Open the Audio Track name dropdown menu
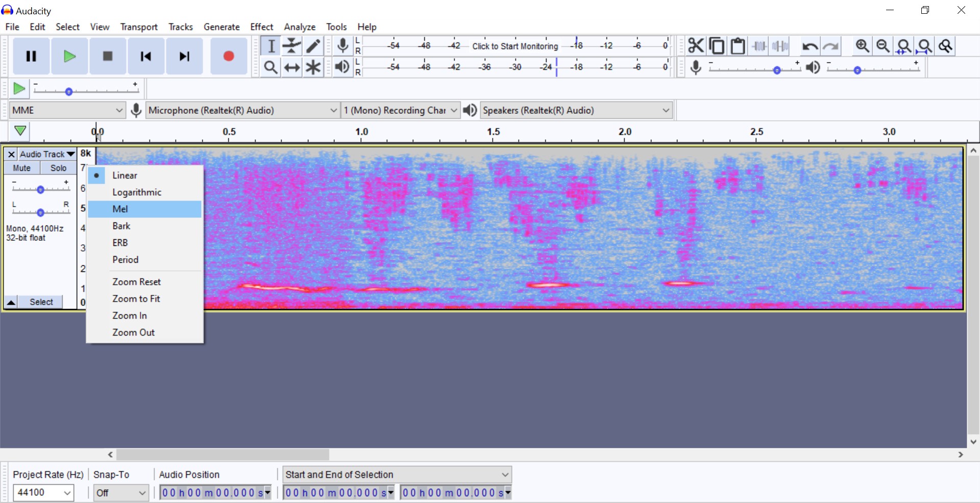The image size is (980, 503). (x=47, y=154)
